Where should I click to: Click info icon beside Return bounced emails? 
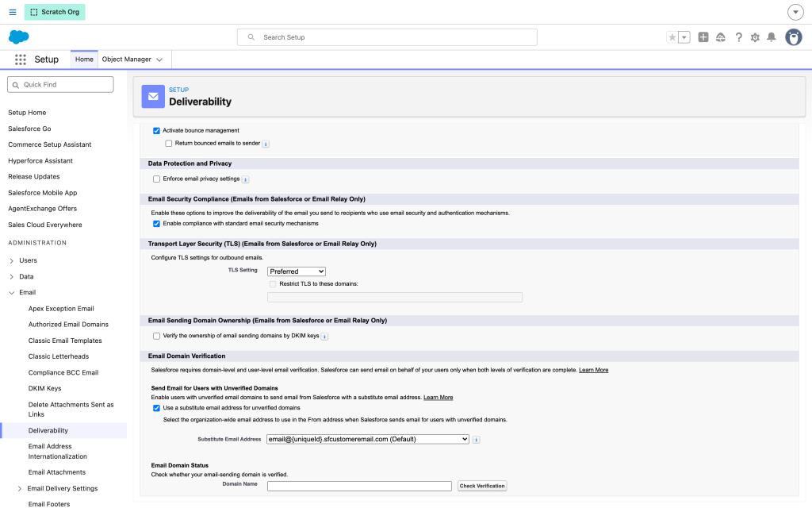(266, 144)
